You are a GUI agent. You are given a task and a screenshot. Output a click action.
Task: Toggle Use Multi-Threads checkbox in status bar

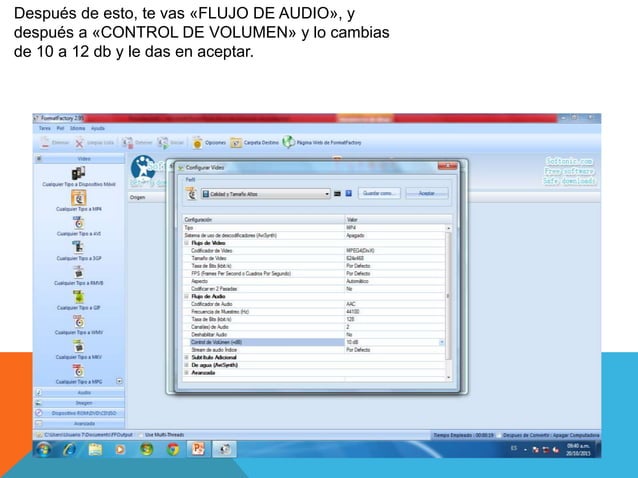(141, 435)
